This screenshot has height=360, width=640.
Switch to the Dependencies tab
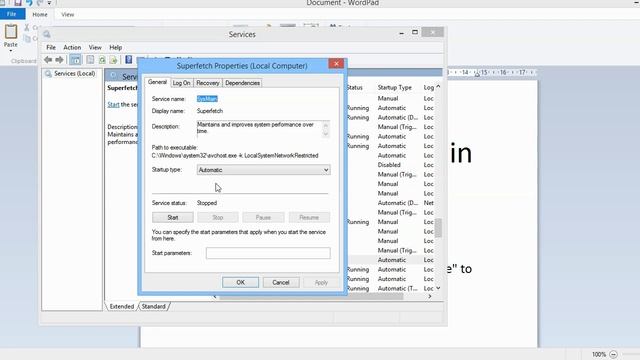[242, 83]
